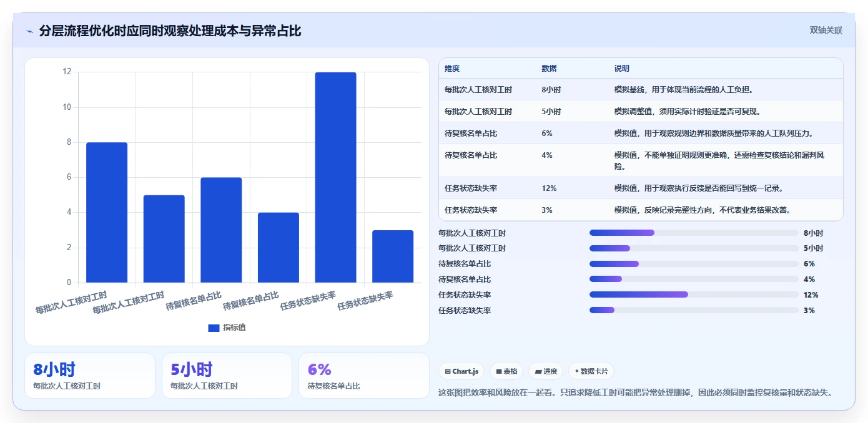Select the Chart.js chip

(x=461, y=371)
